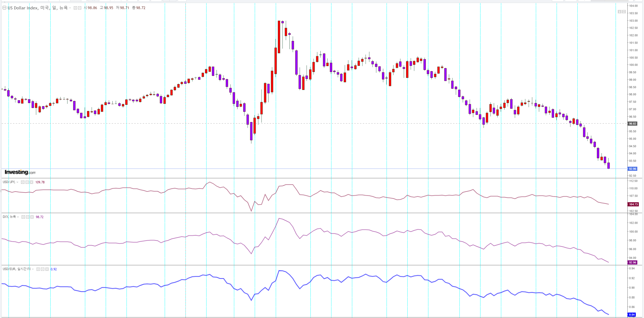Toggle US Dollar Index visibility eye icon
Viewport: 644px width, 318px height.
tap(75, 8)
